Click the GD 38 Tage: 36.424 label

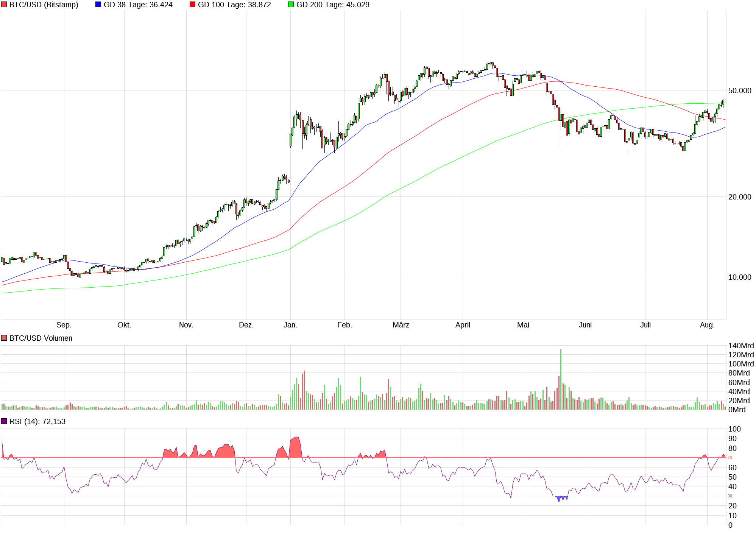[x=138, y=5]
